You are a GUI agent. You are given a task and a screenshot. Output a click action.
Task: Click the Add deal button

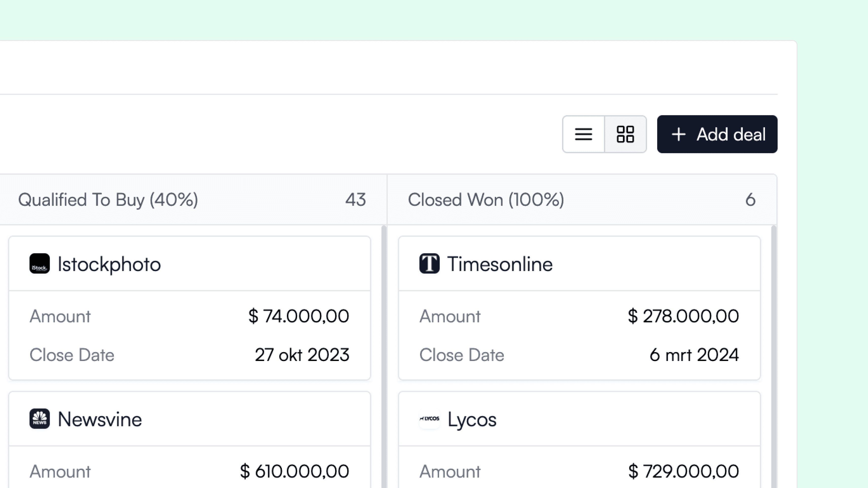click(x=717, y=134)
